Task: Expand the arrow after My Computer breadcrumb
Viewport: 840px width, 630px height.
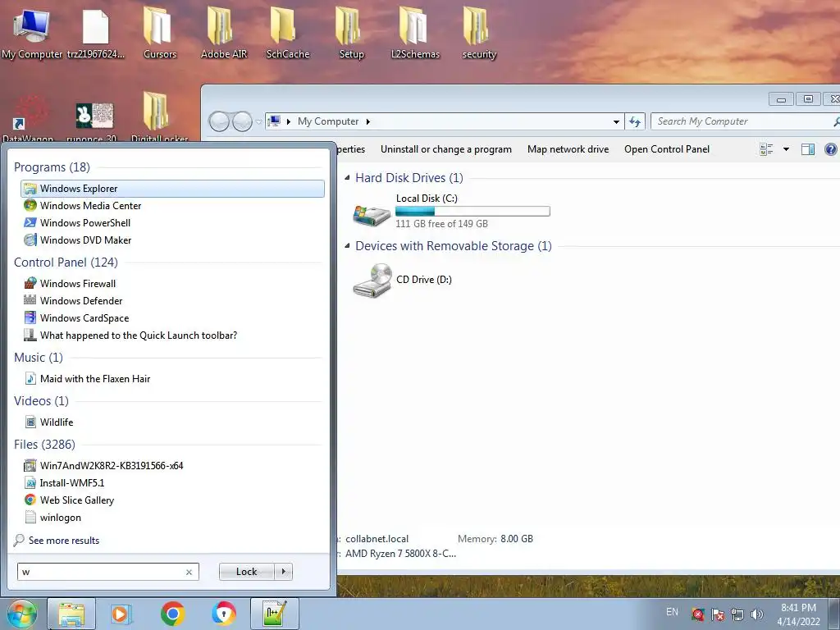Action: [x=368, y=121]
